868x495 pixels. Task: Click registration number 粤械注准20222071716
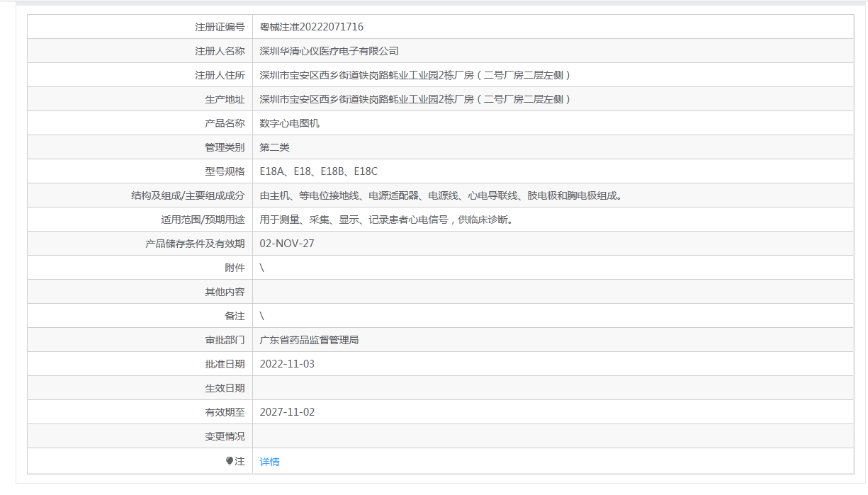(311, 27)
